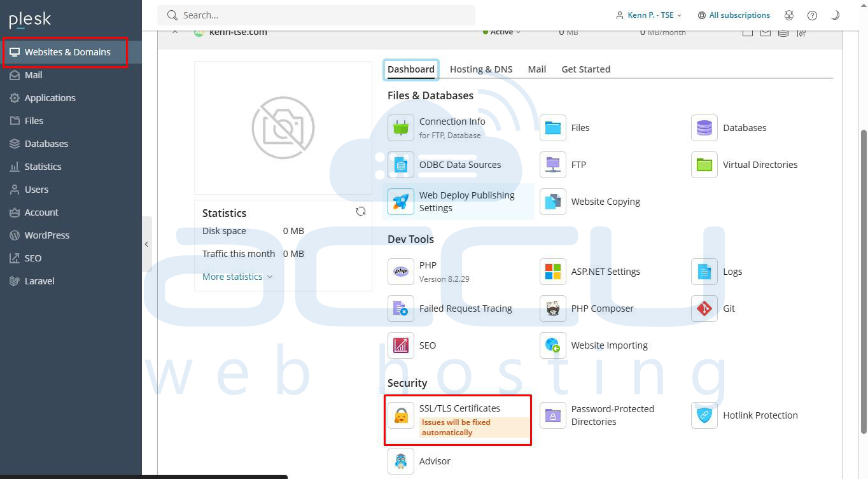Click the 'Traffic this month' label
Screen dimensions: 868x479
[x=239, y=254]
